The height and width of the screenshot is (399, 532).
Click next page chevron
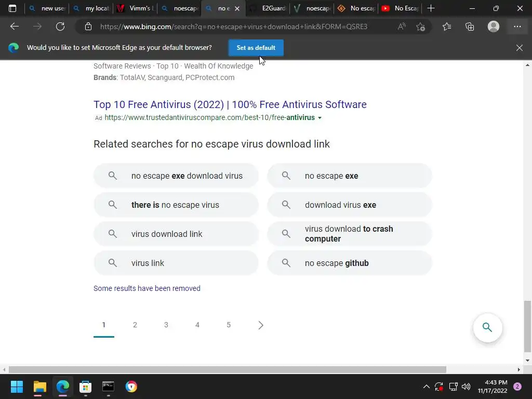coord(261,325)
